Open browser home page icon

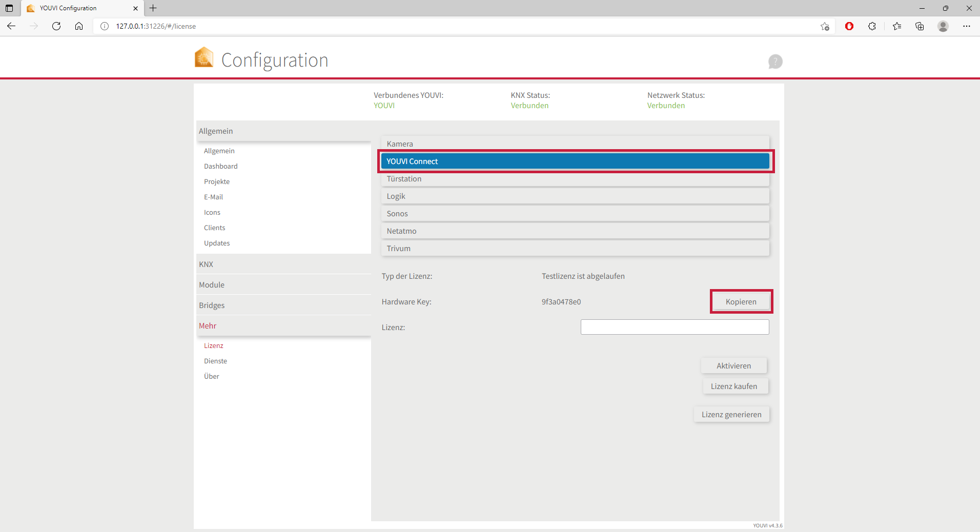click(79, 26)
